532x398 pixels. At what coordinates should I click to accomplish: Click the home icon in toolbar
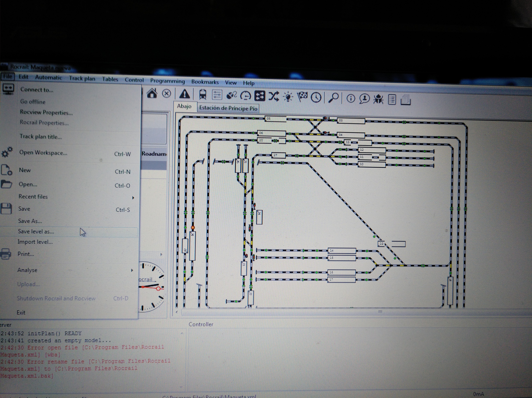click(152, 93)
